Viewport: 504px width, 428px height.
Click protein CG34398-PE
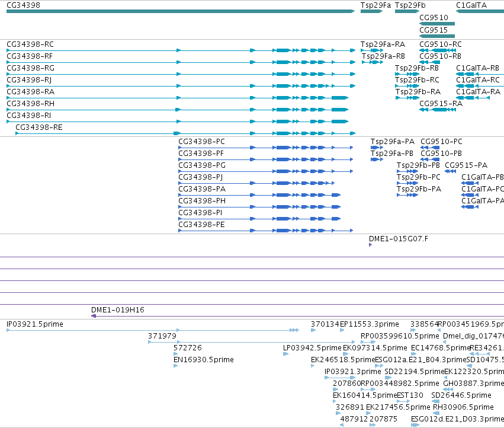pyautogui.click(x=266, y=231)
